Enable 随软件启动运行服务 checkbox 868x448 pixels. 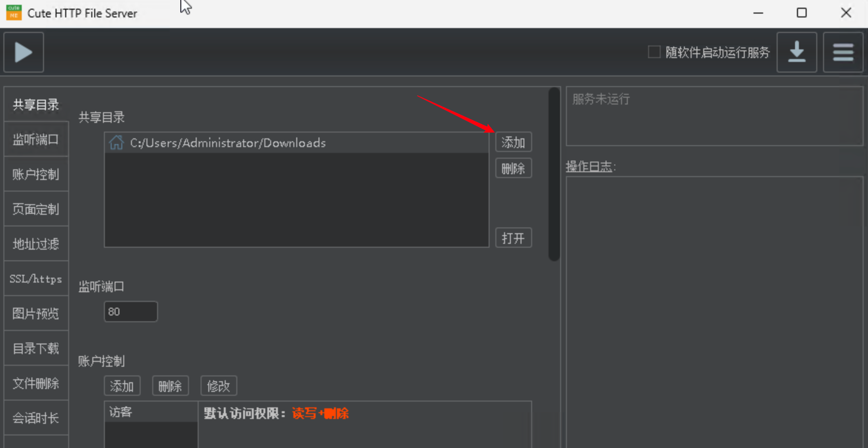click(x=654, y=52)
